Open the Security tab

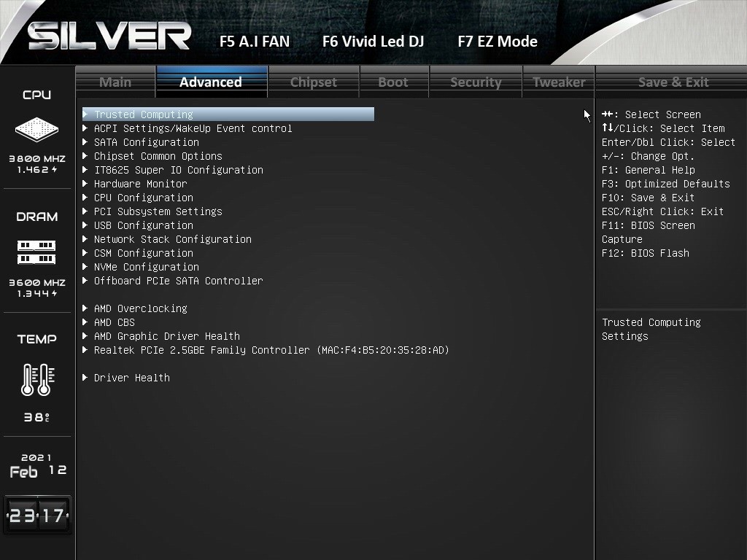pos(476,82)
